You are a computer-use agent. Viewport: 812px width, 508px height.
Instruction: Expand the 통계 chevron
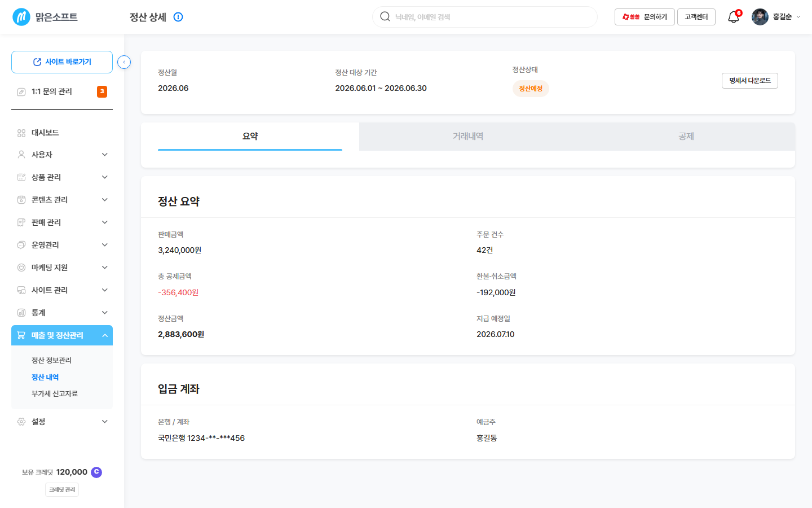(105, 313)
